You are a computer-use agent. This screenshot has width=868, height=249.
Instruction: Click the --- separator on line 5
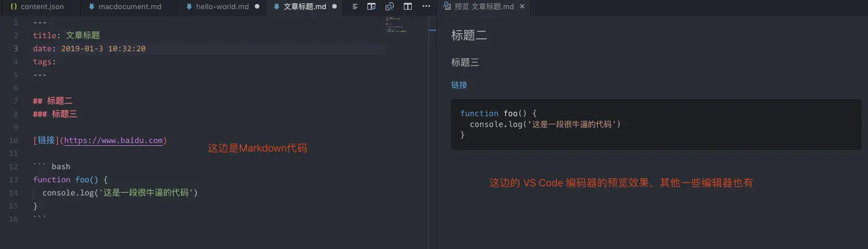(x=40, y=75)
